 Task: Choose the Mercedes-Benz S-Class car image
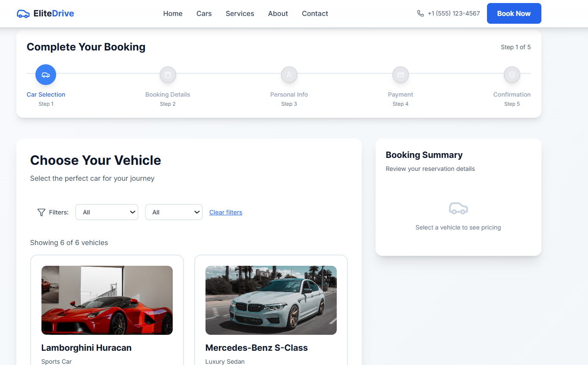(271, 300)
